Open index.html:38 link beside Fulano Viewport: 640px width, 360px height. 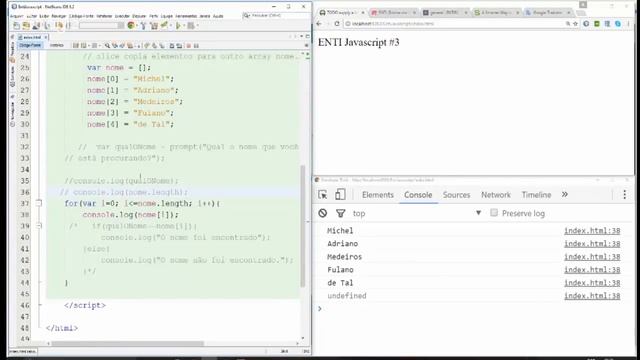coord(592,270)
